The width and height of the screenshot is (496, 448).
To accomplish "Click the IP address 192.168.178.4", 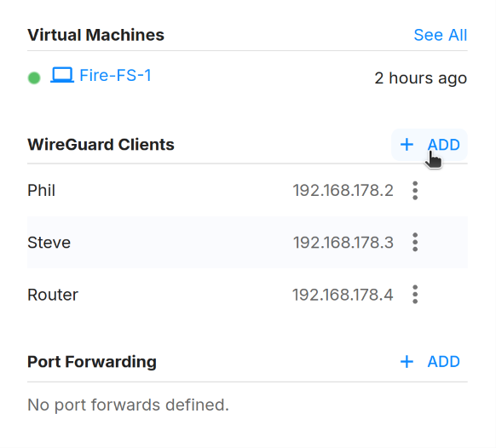I will (x=343, y=295).
